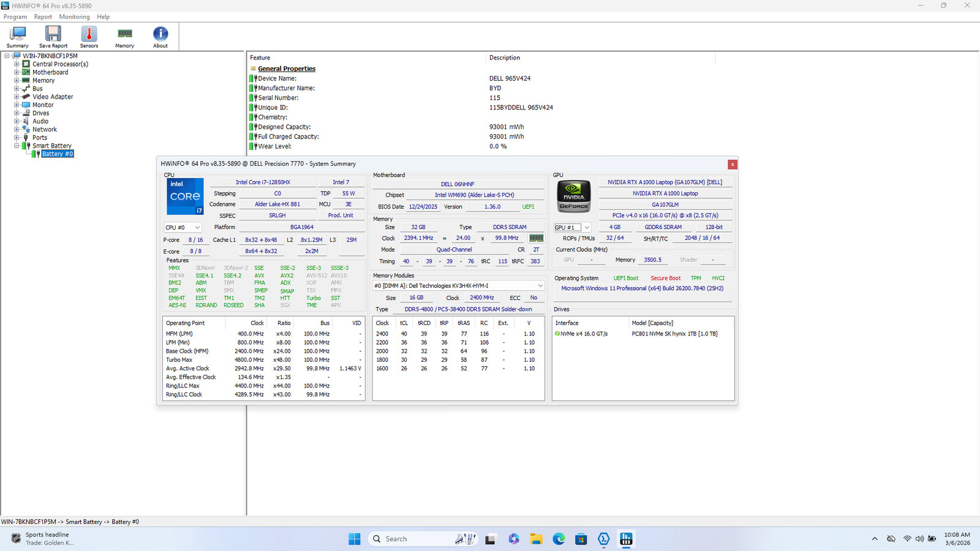This screenshot has height=551, width=980.
Task: Open the Help menu
Action: (x=104, y=17)
